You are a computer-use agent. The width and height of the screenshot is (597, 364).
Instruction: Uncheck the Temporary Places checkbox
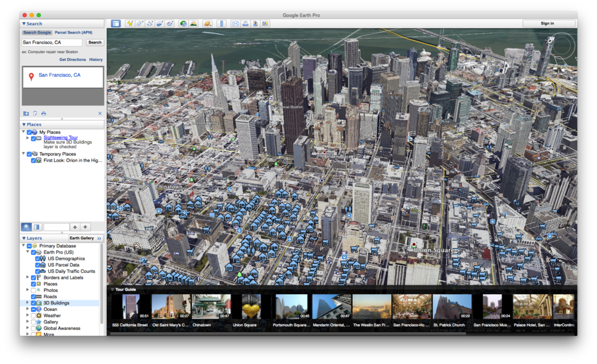29,154
